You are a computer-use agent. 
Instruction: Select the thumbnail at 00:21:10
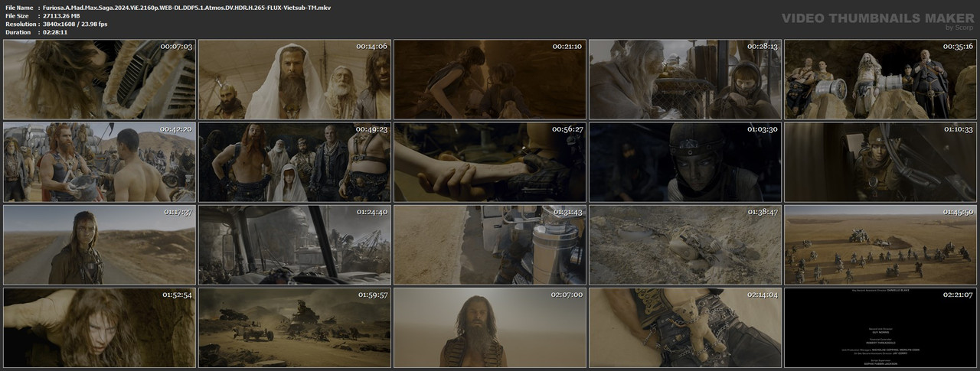point(490,80)
